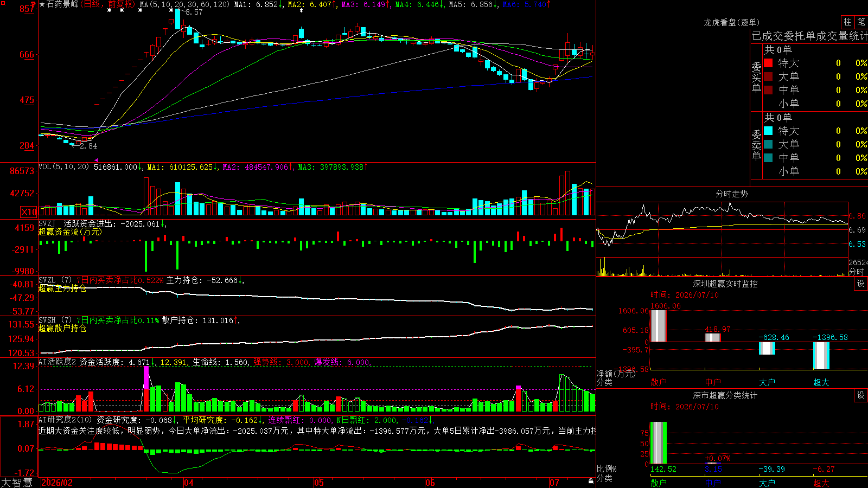
Task: Click the 中户 label in 深圳超赢实时监控
Action: click(713, 382)
